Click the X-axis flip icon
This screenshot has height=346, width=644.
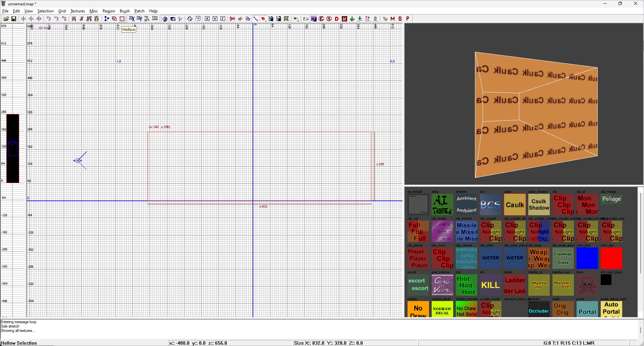click(x=23, y=19)
